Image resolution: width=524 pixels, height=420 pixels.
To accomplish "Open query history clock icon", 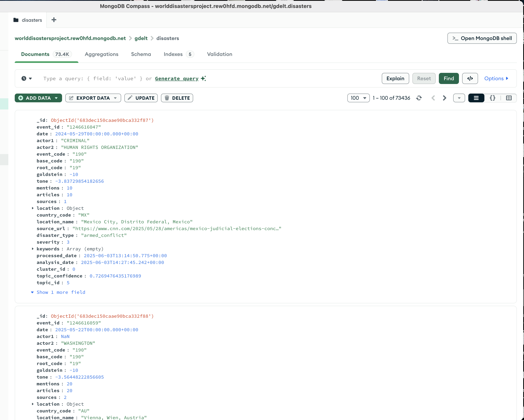I will 24,78.
